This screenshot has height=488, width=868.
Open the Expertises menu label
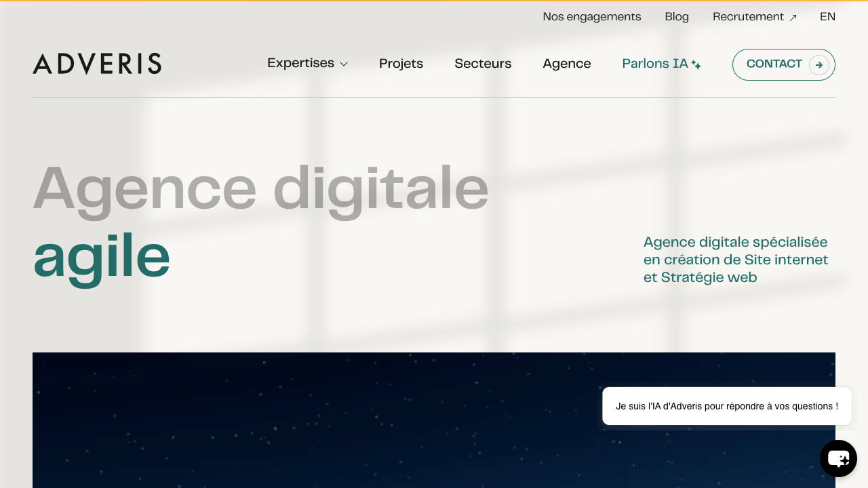(300, 63)
